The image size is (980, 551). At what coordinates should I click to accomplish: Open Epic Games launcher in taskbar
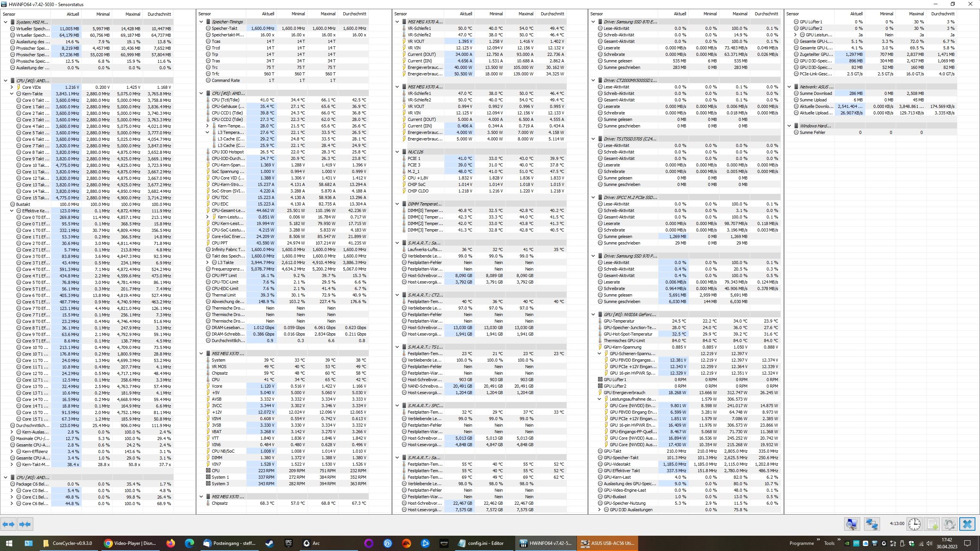(288, 543)
